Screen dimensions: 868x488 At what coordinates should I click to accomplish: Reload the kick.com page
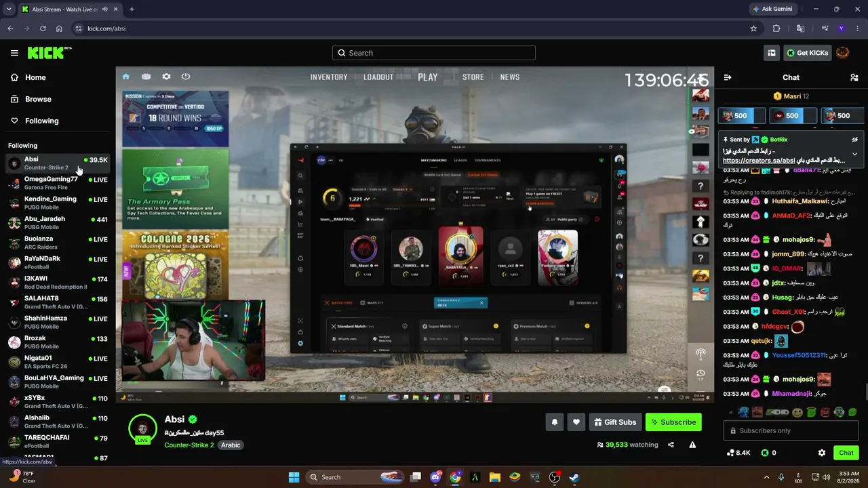pyautogui.click(x=43, y=28)
